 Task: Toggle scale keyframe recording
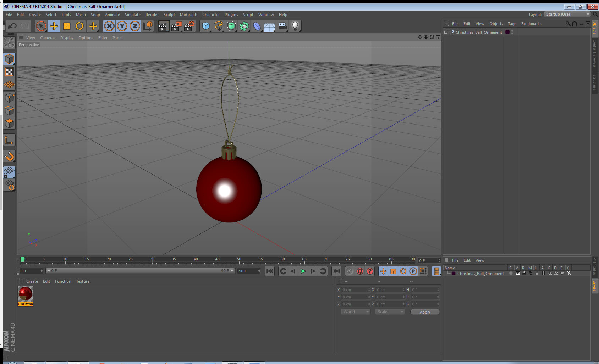click(x=393, y=271)
